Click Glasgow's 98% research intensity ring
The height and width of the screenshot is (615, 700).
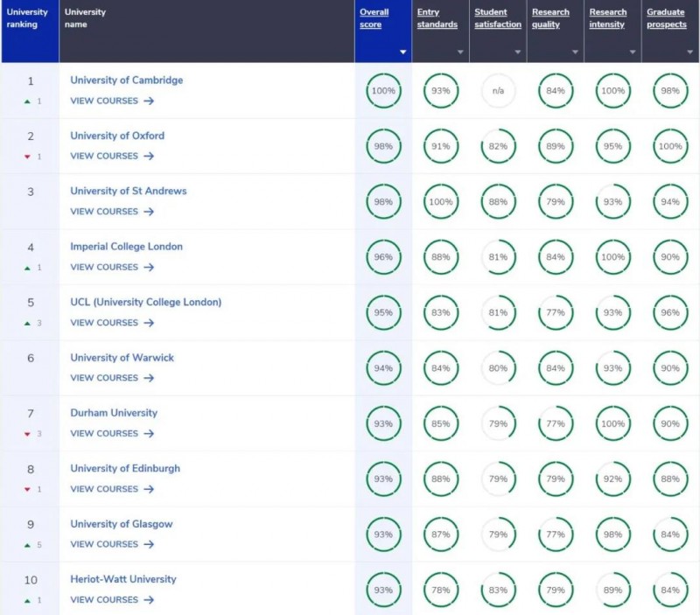click(x=613, y=535)
